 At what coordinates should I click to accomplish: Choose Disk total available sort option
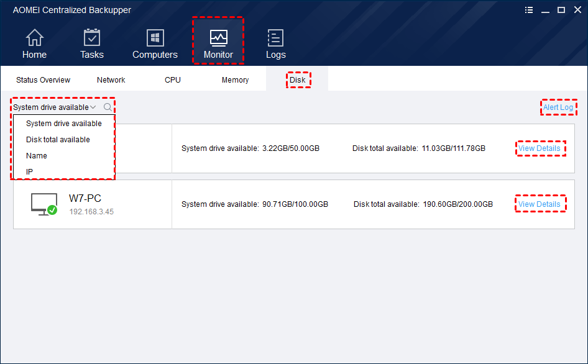(64, 140)
